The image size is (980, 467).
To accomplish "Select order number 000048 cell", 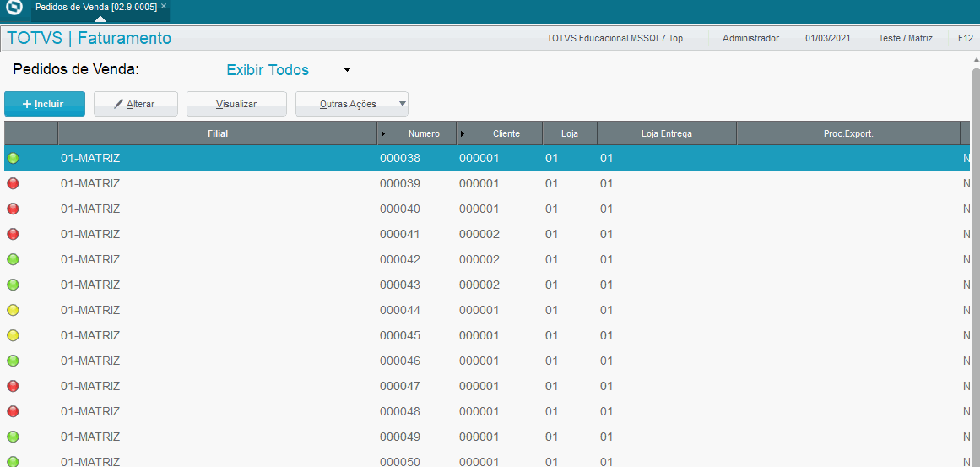I will (x=400, y=411).
